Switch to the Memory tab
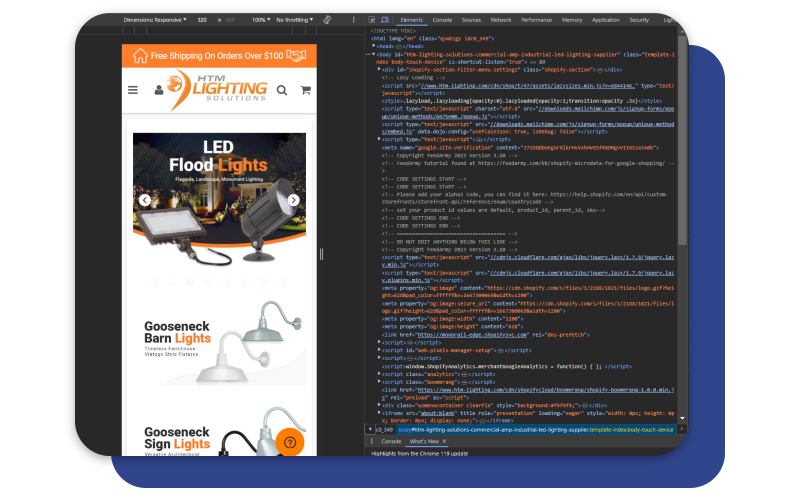Screen dimensions: 800x500 (572, 20)
